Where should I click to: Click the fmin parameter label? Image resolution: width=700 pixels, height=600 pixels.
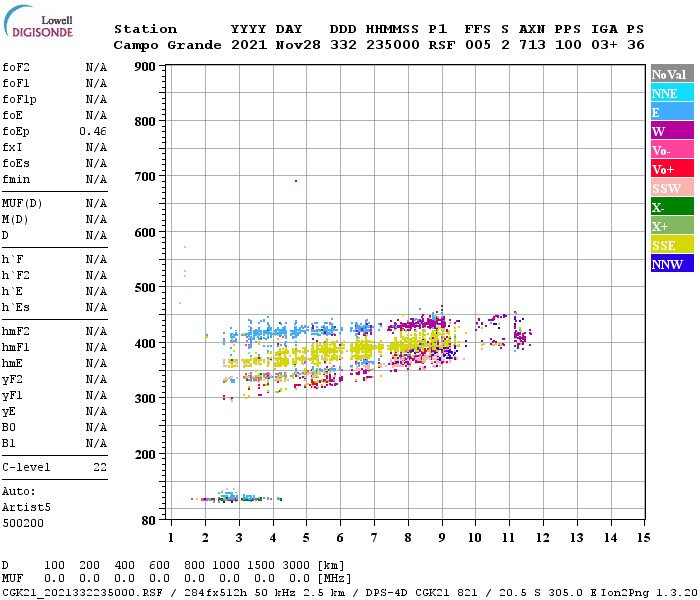16,179
